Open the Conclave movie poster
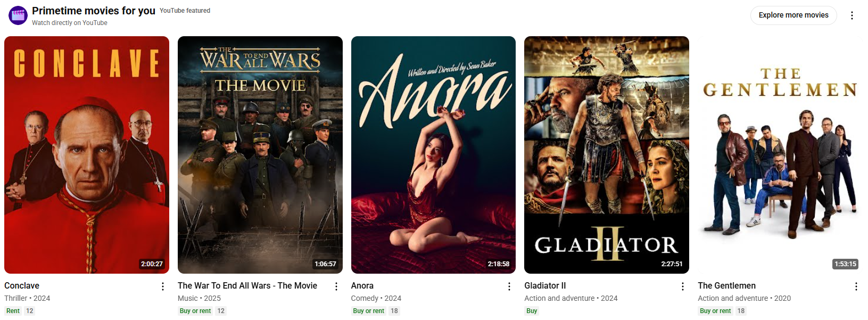 tap(87, 155)
